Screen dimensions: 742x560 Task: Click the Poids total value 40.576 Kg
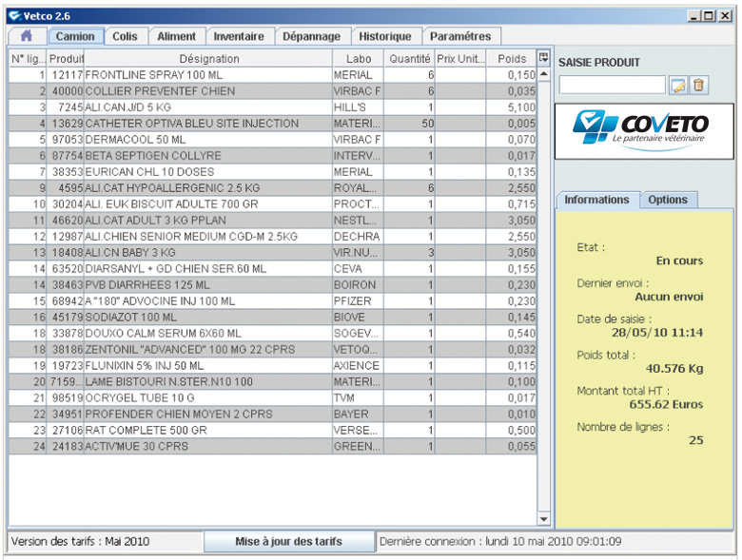tap(674, 369)
